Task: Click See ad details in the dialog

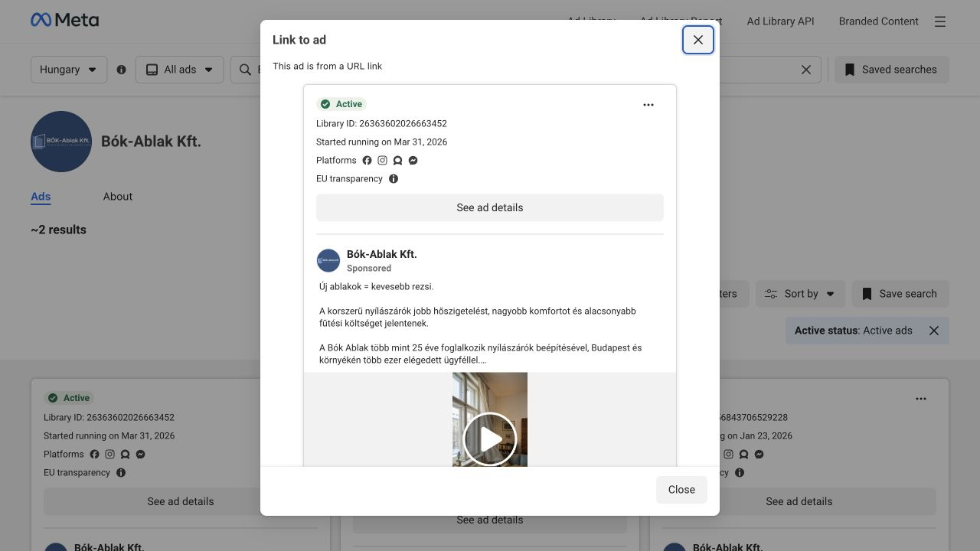Action: (490, 207)
